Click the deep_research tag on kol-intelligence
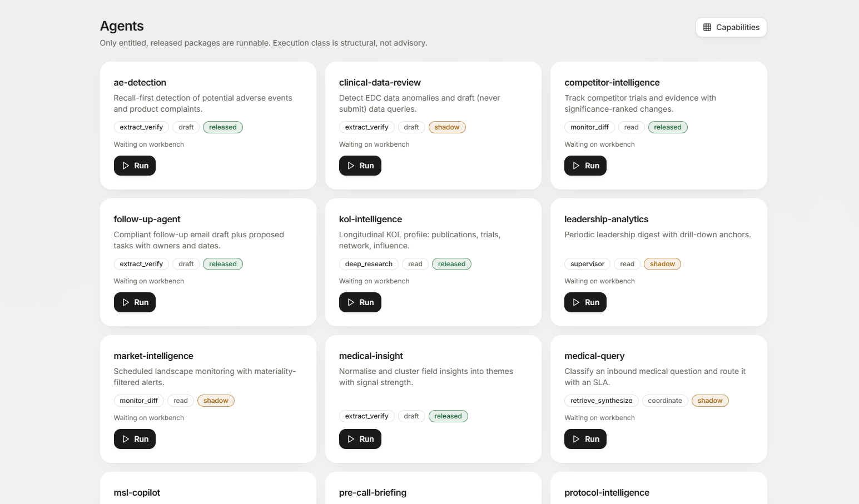The image size is (859, 504). pos(369,264)
